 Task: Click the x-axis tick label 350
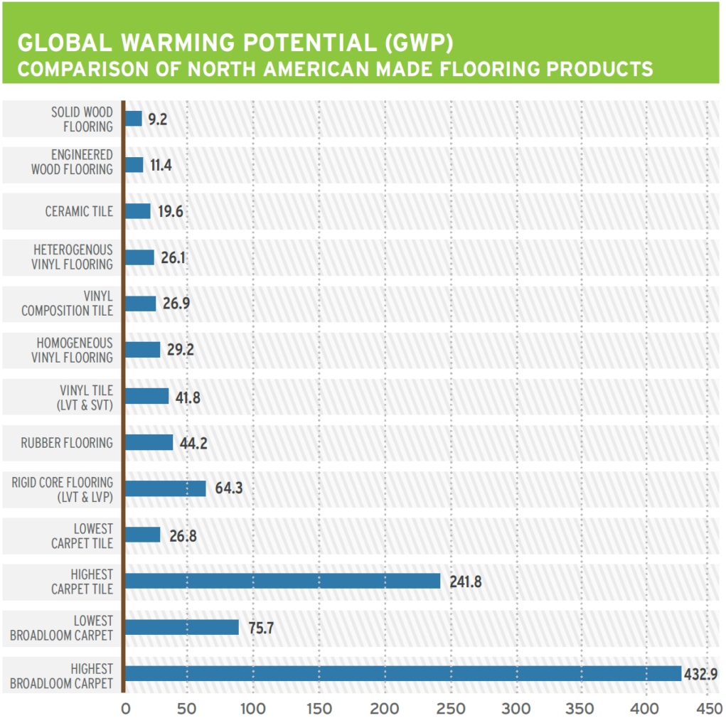coord(580,709)
